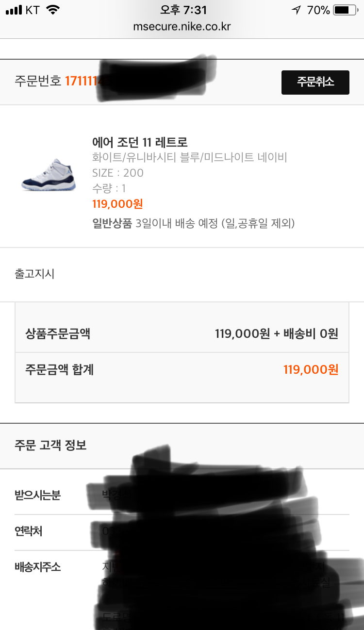Viewport: 364px width, 630px height.
Task: Tap the location services arrow icon
Action: pyautogui.click(x=296, y=10)
